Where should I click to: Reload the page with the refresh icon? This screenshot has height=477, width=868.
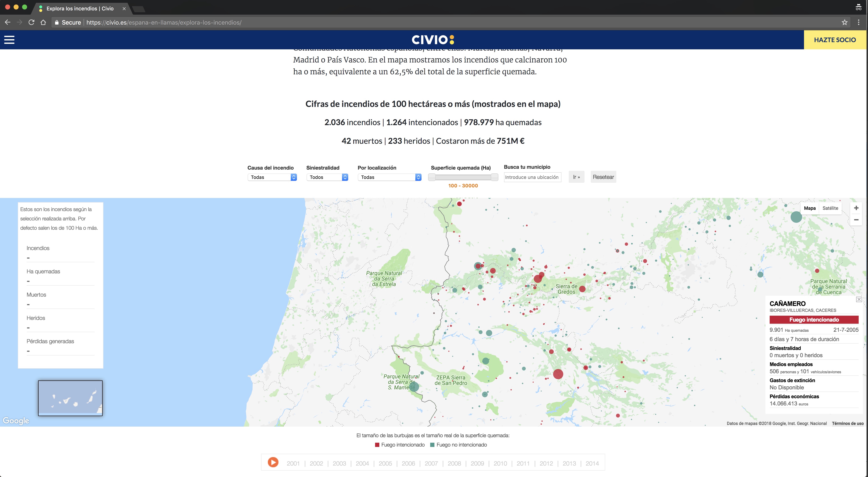31,22
